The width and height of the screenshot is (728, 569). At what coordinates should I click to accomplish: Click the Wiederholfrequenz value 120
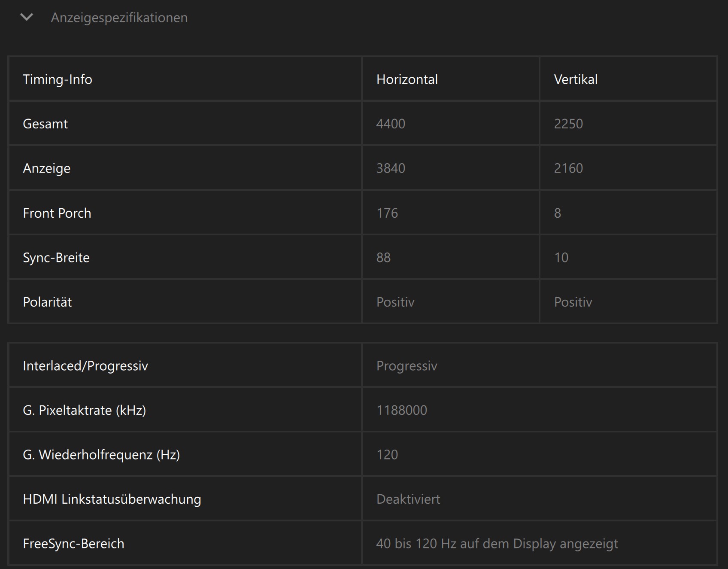click(387, 455)
